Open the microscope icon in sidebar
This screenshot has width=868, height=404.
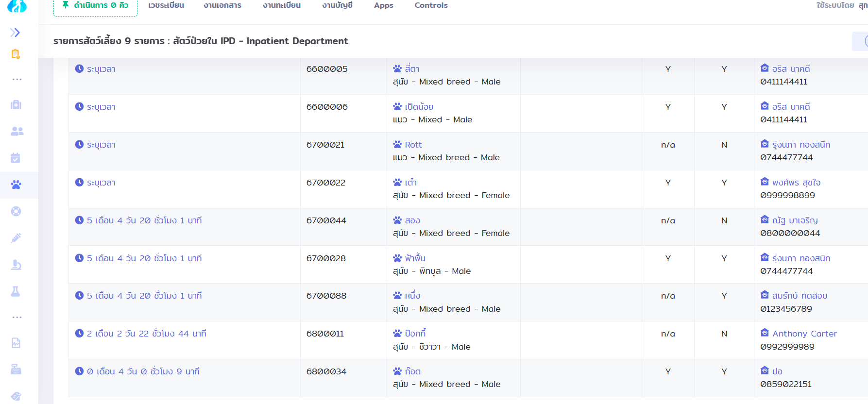click(16, 265)
